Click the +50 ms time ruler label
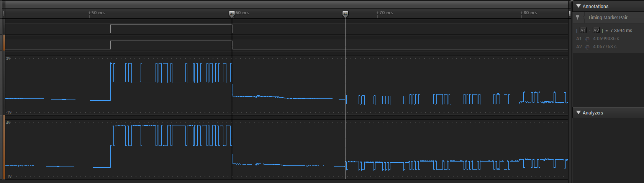 point(97,13)
